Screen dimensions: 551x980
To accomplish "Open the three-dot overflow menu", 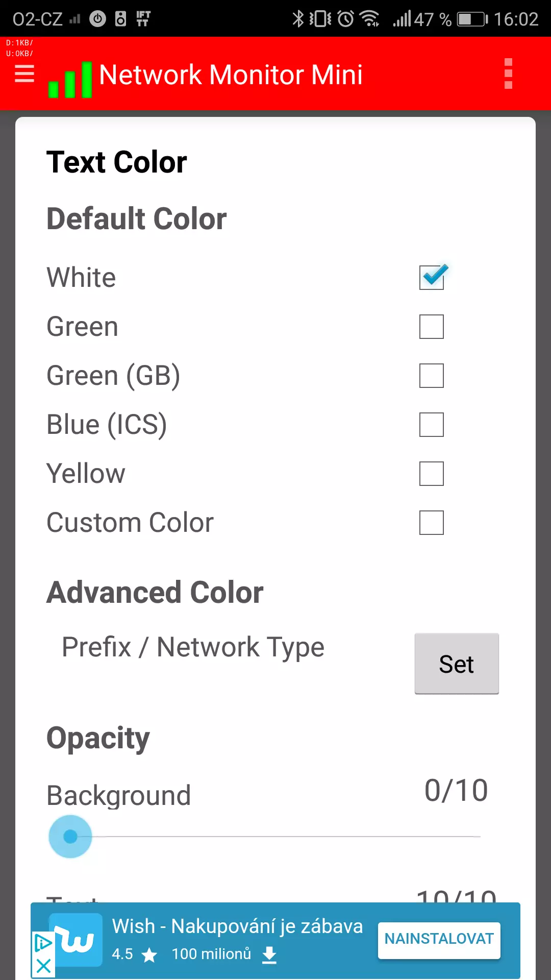I will tap(508, 74).
